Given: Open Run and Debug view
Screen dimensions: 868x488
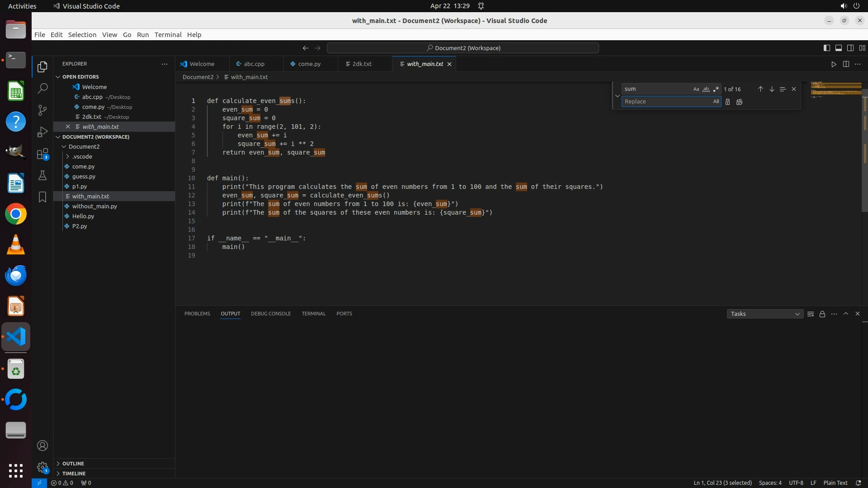Looking at the screenshot, I should pyautogui.click(x=42, y=132).
